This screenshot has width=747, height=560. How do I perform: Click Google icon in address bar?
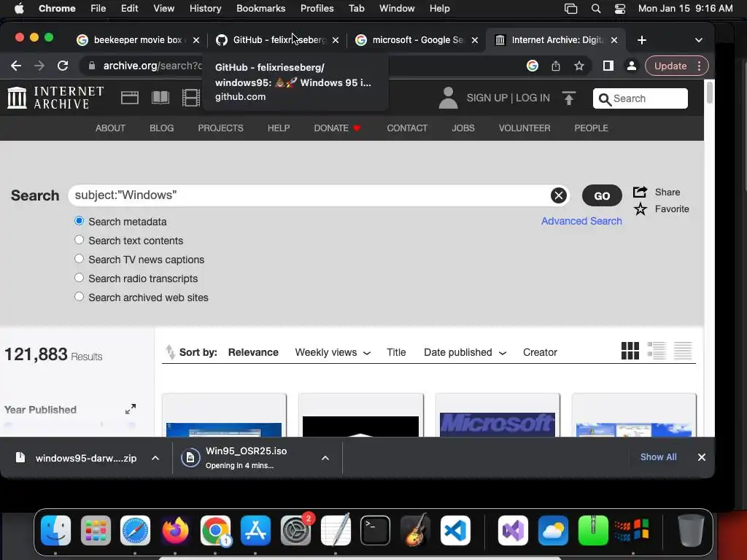(x=532, y=66)
